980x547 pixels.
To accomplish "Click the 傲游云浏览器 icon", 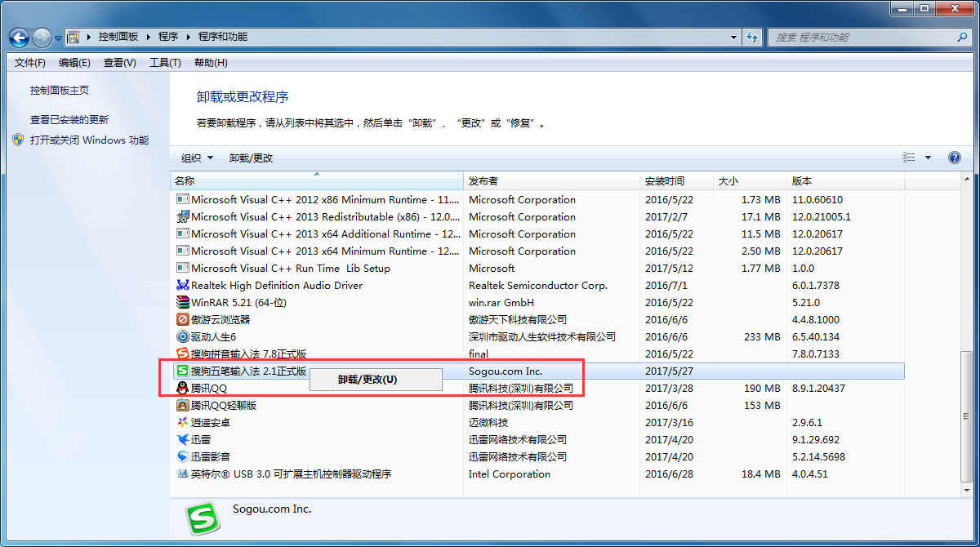I will (x=183, y=319).
